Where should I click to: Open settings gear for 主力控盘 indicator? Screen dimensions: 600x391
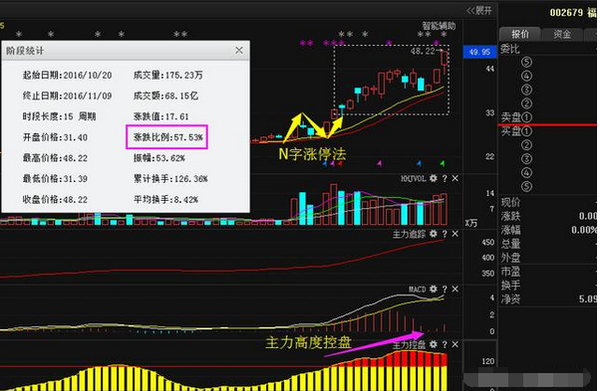(433, 345)
